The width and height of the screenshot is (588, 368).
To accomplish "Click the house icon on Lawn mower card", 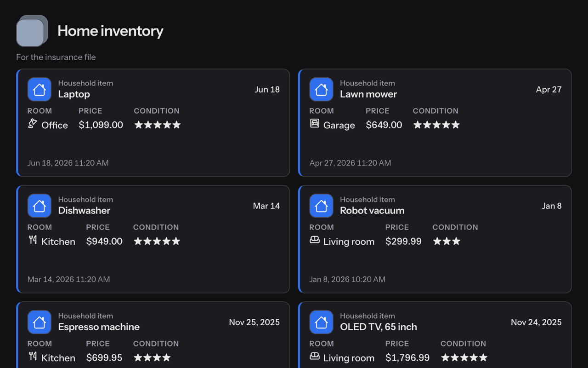I will point(322,89).
